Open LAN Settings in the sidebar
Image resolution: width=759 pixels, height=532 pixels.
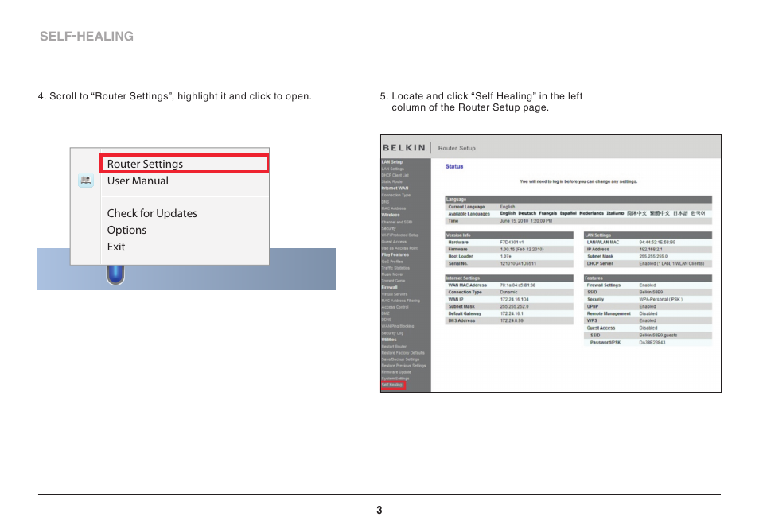click(392, 169)
